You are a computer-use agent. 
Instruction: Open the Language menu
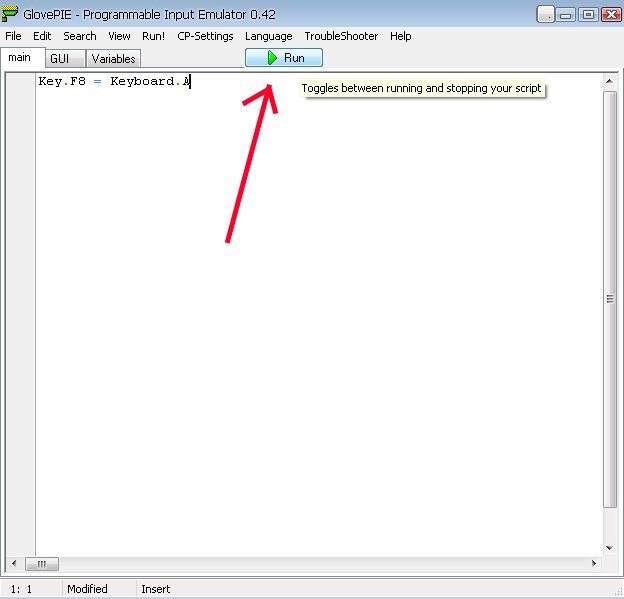click(269, 36)
